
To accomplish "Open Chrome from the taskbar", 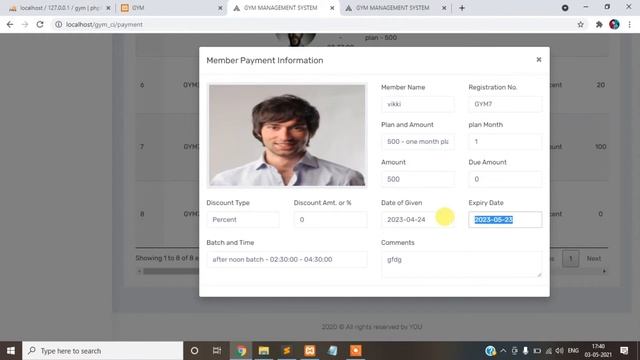I will (x=241, y=351).
